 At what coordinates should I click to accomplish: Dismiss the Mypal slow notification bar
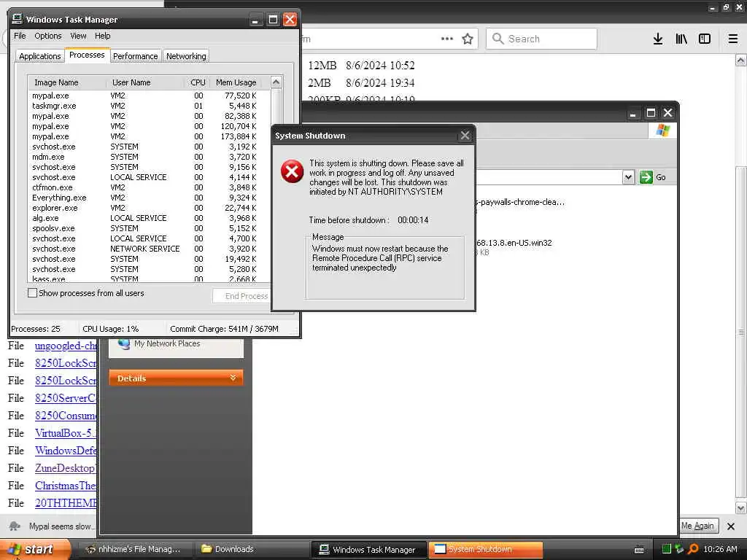coord(731,526)
